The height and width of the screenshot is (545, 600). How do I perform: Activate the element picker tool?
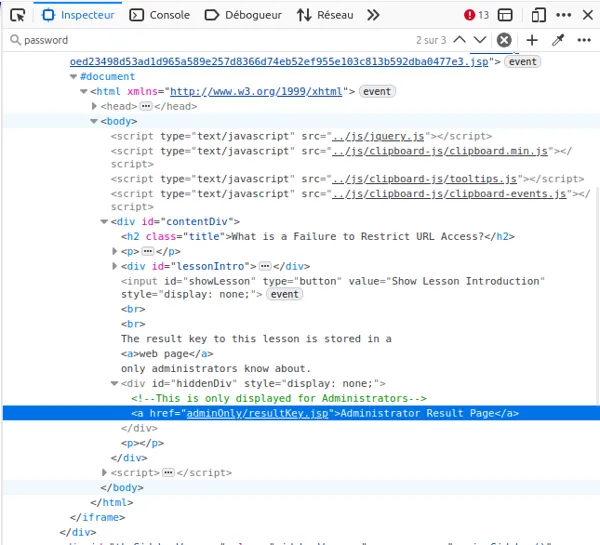tap(18, 15)
